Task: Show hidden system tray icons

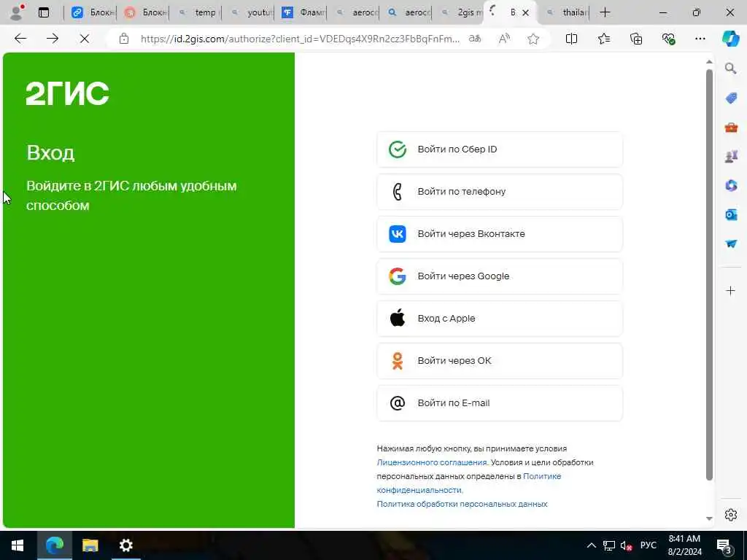Action: pos(591,545)
